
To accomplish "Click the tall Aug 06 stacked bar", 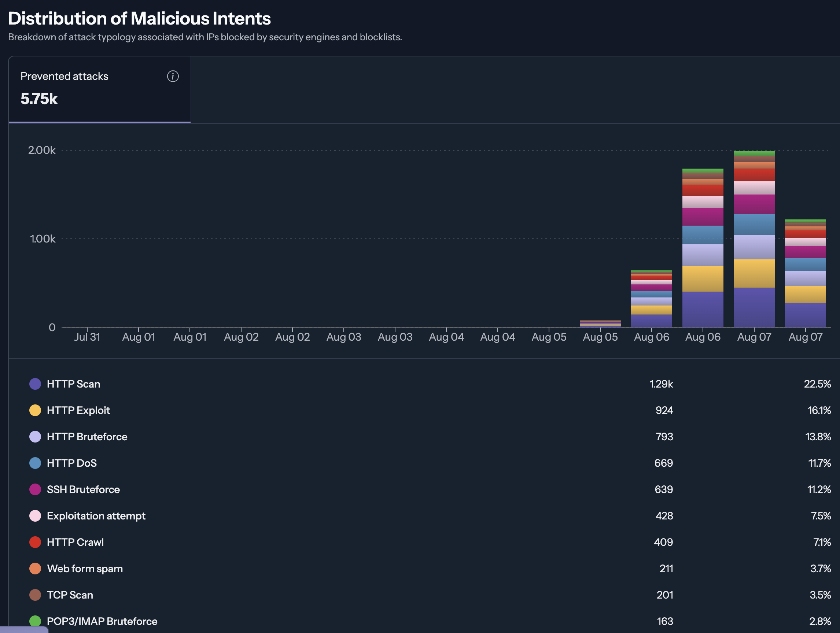I will (x=703, y=249).
